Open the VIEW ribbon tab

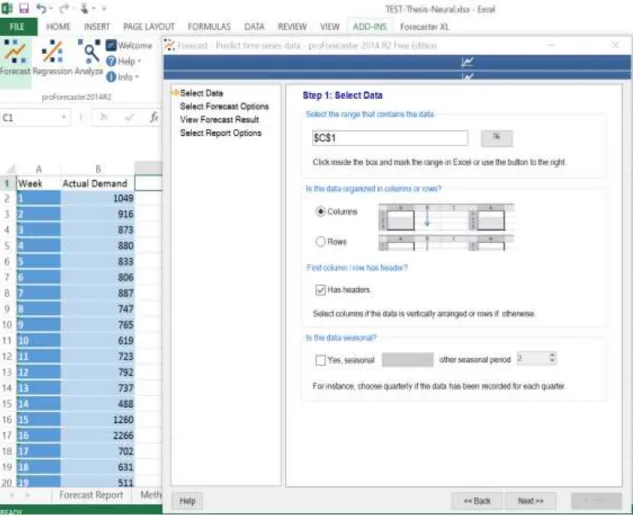pyautogui.click(x=330, y=27)
